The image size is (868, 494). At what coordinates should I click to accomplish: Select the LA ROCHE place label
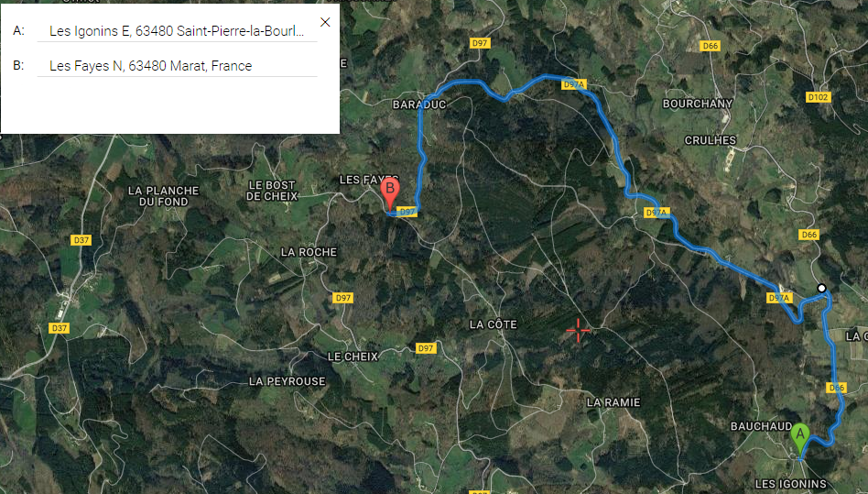[309, 253]
